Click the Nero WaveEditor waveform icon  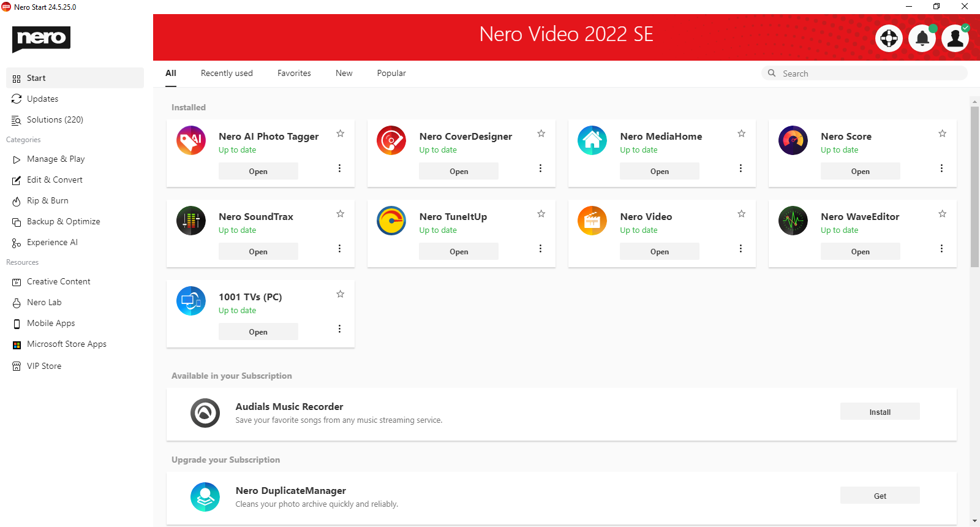[793, 221]
